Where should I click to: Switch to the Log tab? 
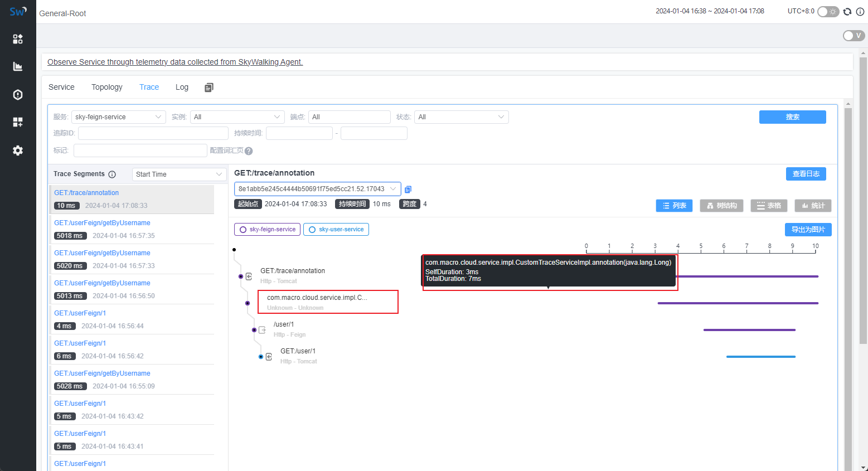182,87
